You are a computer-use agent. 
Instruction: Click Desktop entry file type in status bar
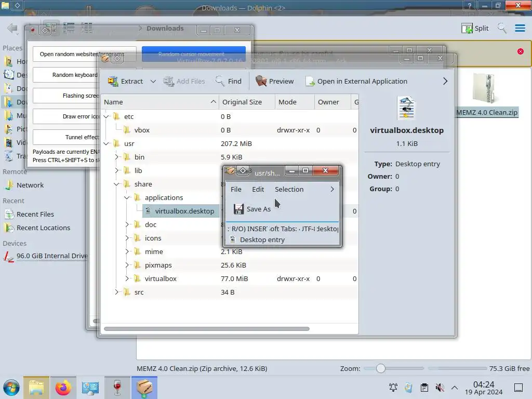point(262,240)
